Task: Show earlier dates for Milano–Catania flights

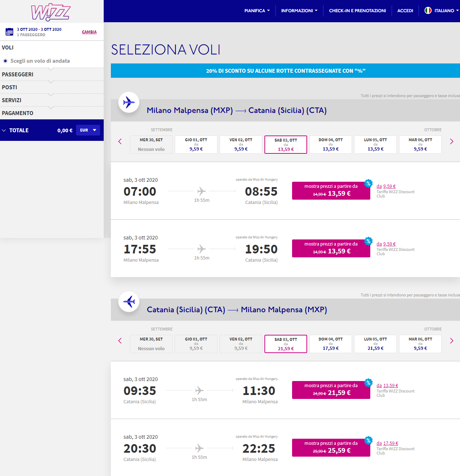Action: coord(120,142)
